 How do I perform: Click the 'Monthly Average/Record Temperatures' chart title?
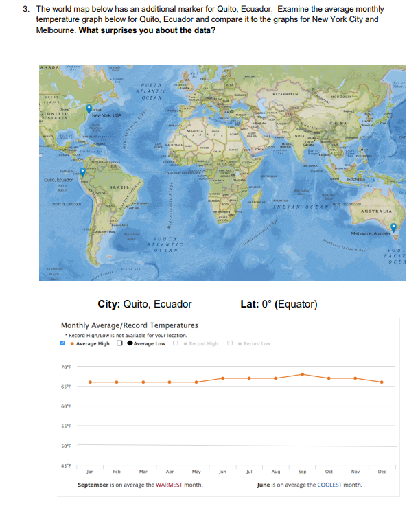(x=130, y=325)
